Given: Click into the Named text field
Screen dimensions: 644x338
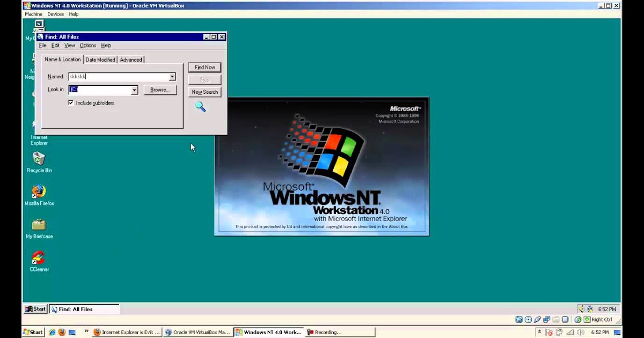Looking at the screenshot, I should click(x=119, y=77).
